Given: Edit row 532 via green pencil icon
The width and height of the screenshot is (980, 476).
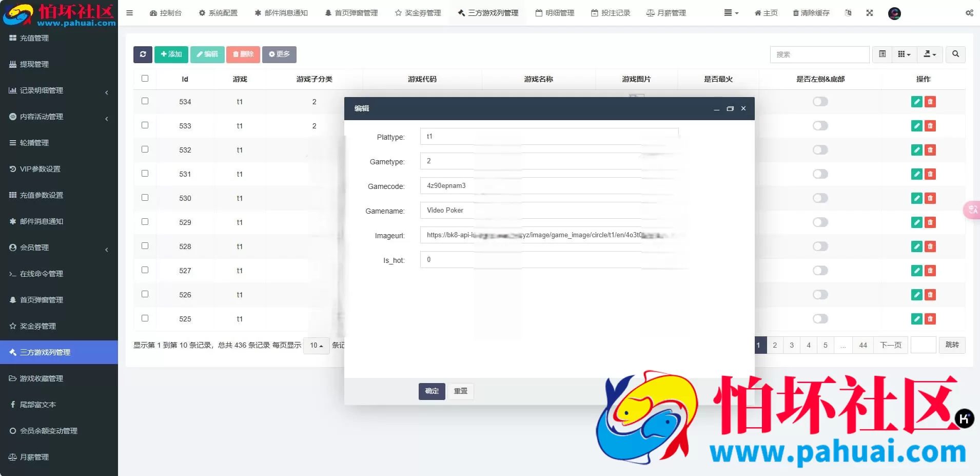Looking at the screenshot, I should click(917, 150).
